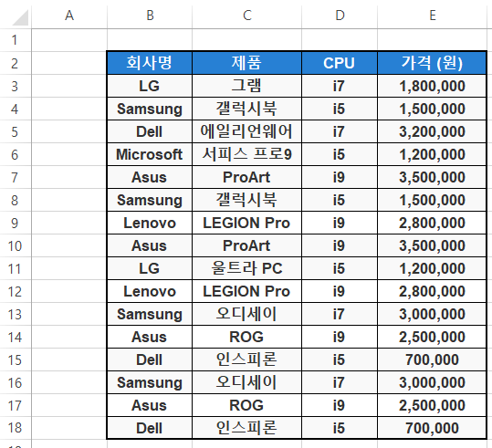Select column A header
The image size is (492, 448).
point(69,15)
